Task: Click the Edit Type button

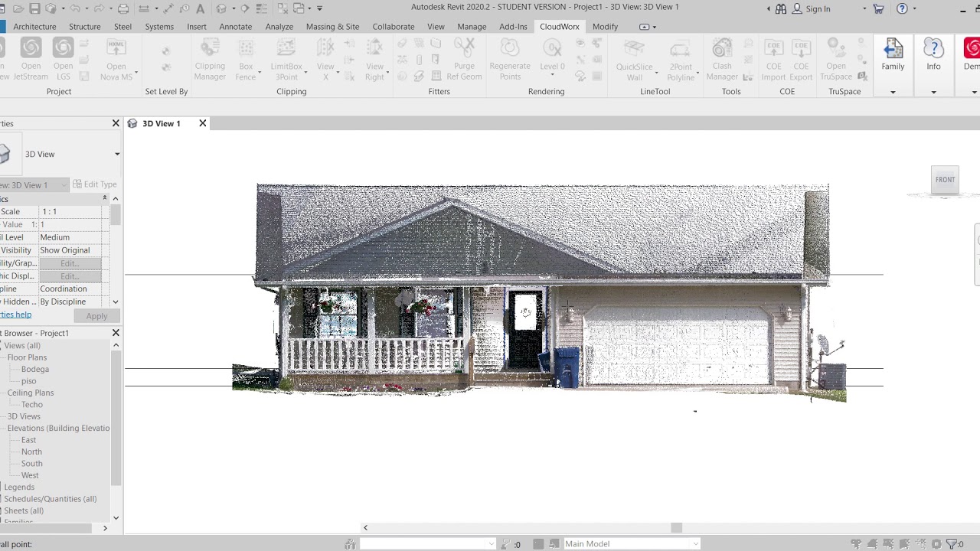Action: (x=95, y=184)
